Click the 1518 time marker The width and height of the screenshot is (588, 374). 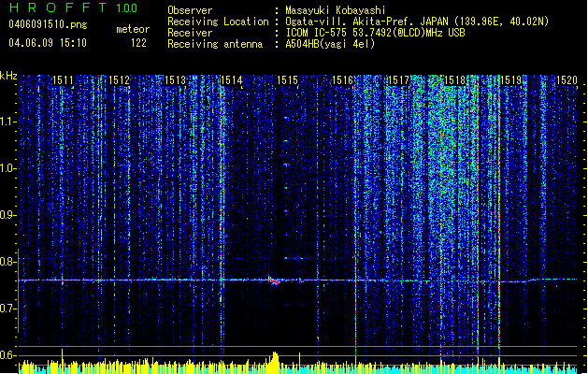tap(454, 79)
